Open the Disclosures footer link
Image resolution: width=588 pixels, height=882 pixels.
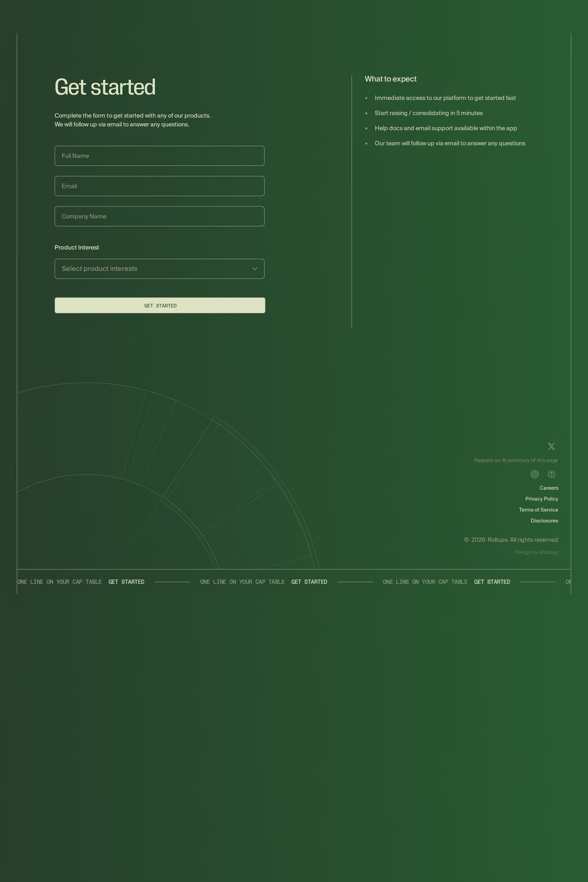(x=544, y=521)
